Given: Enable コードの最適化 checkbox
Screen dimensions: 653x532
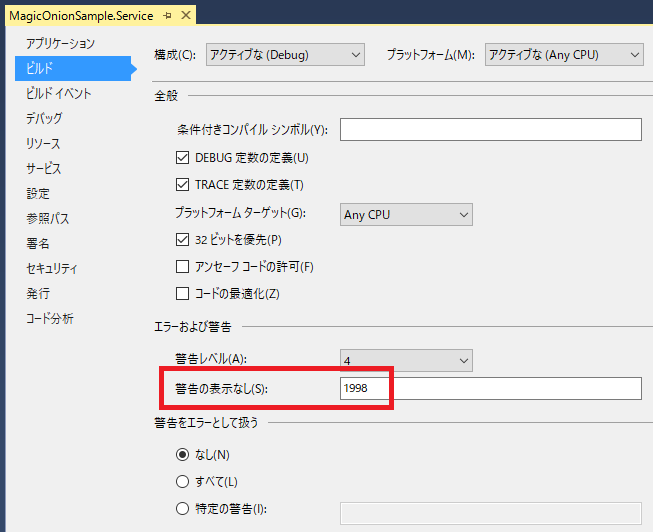Looking at the screenshot, I should pos(182,294).
